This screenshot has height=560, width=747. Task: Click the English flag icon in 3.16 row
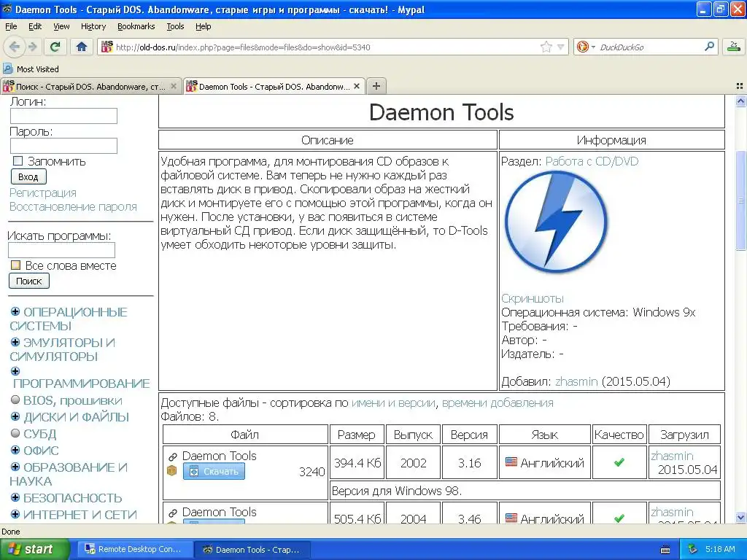click(x=511, y=462)
